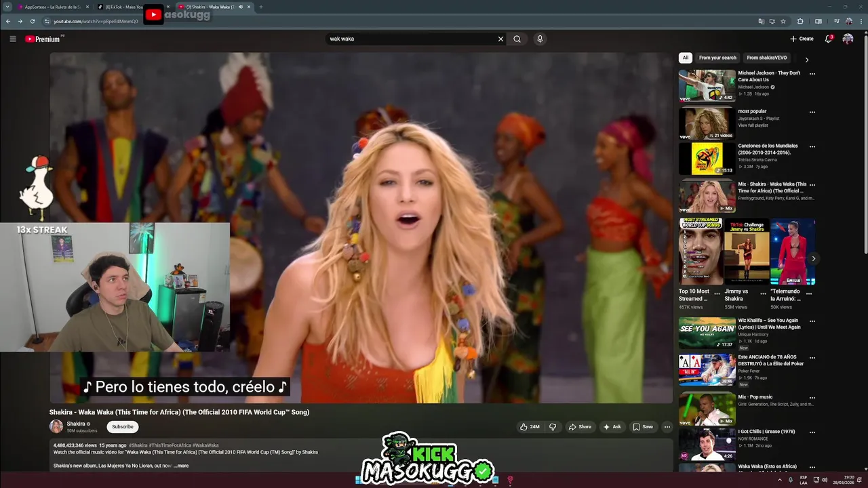Open the YouTube guide hamburger menu
868x488 pixels.
[12, 39]
